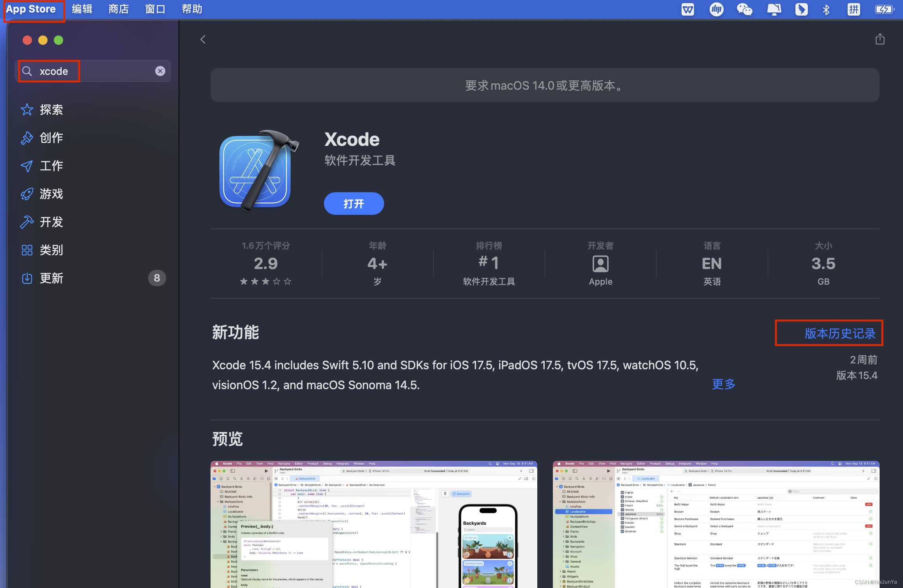Click the round waveform icon in menu bar
The height and width of the screenshot is (588, 903).
pyautogui.click(x=716, y=9)
